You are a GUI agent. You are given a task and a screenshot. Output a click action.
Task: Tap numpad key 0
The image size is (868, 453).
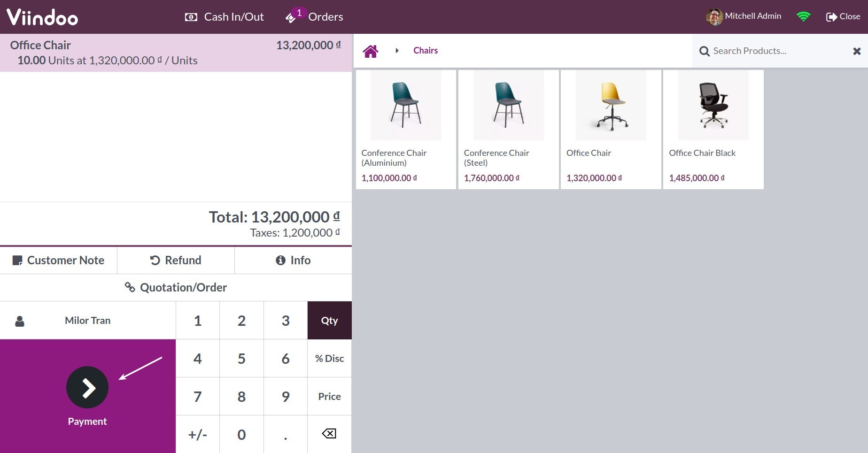pos(241,434)
